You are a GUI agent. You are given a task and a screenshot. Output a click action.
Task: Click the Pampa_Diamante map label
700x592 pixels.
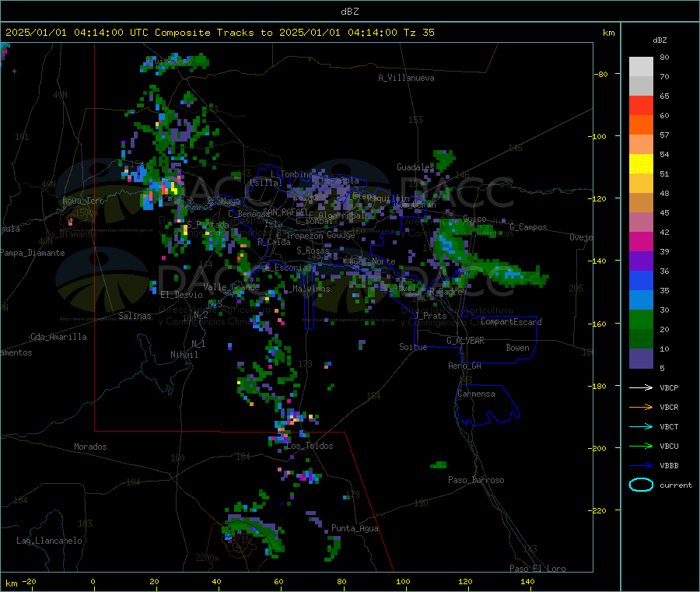(33, 253)
